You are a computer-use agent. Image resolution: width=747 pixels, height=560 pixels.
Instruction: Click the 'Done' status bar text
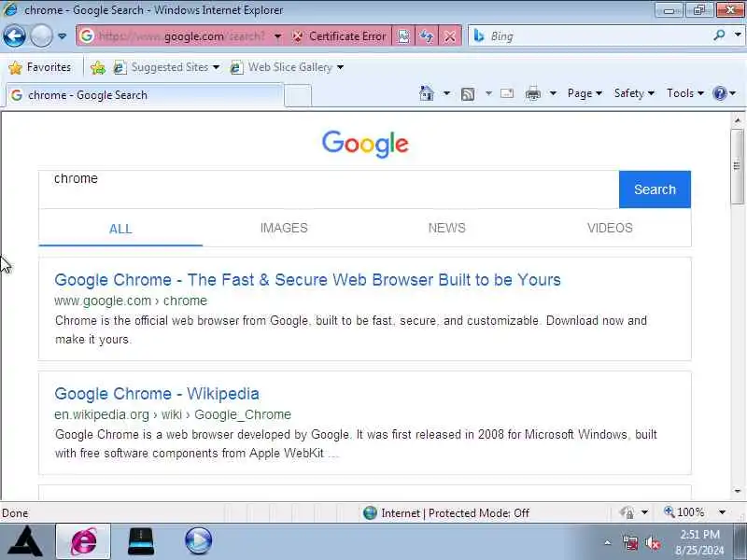(x=15, y=513)
